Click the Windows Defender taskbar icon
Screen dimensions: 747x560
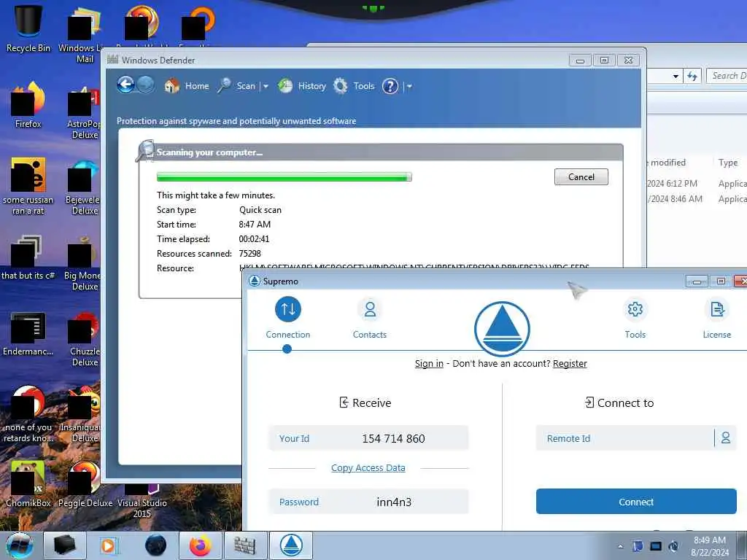245,545
